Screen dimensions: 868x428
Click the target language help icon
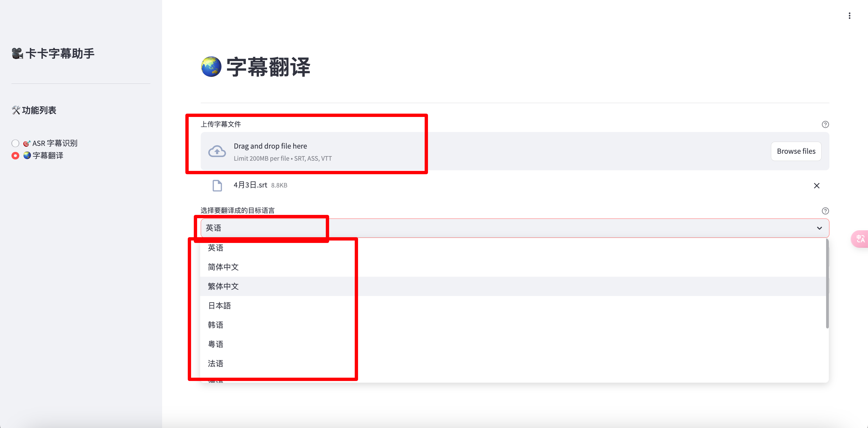coord(825,211)
